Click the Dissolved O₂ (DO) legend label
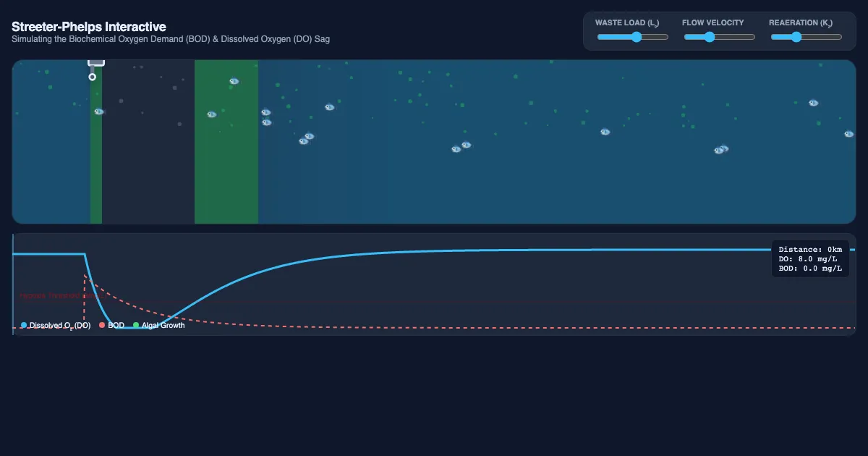Viewport: 868px width, 456px height. (x=60, y=326)
